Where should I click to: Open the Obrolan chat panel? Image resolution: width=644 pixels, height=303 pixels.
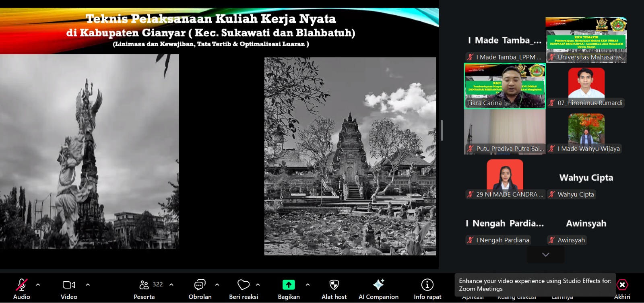[x=200, y=285]
